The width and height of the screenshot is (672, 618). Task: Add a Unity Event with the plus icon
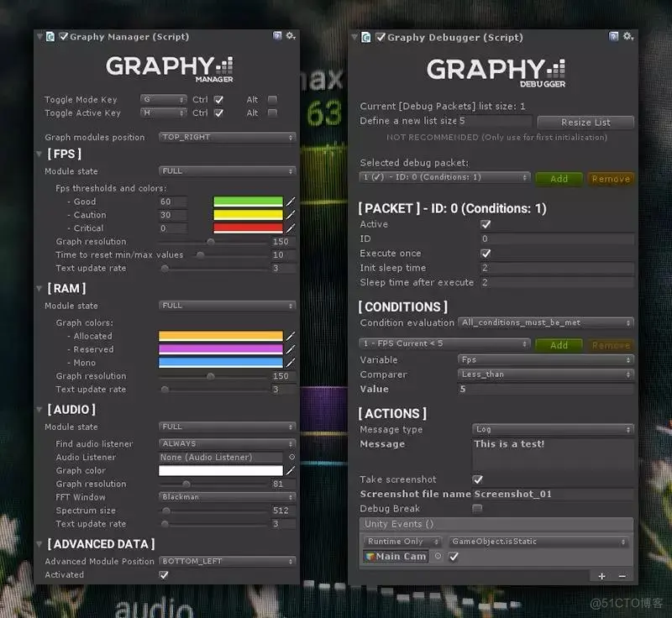click(601, 576)
